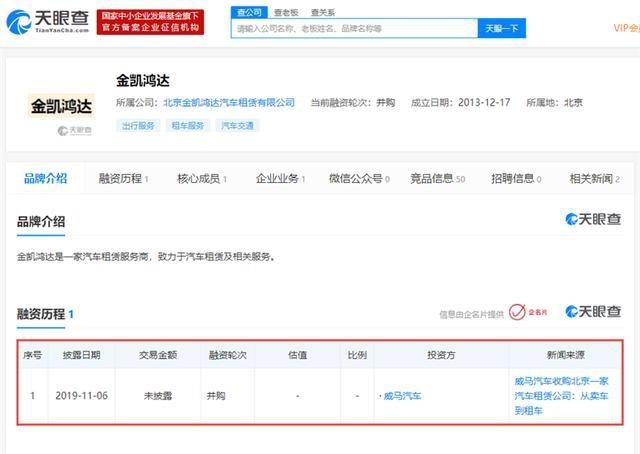Click the 融资轮次 column header

click(x=228, y=355)
